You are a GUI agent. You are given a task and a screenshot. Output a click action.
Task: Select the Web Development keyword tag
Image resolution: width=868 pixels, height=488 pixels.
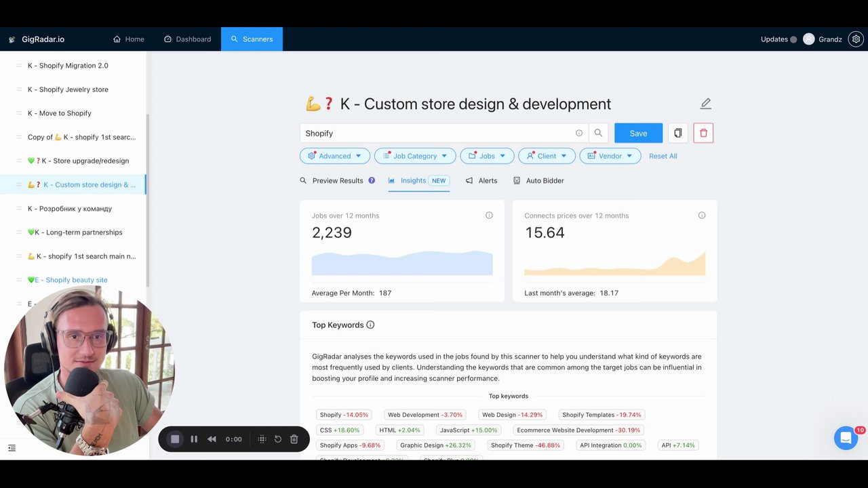[425, 415]
